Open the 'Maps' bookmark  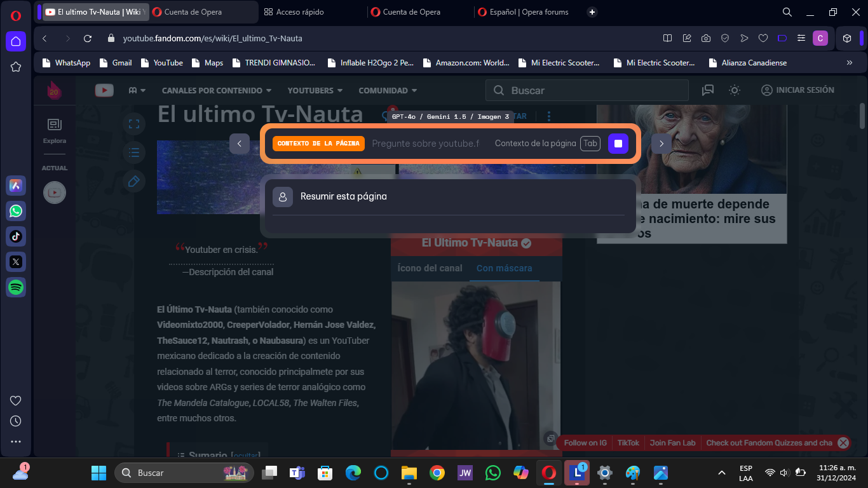[x=207, y=63]
